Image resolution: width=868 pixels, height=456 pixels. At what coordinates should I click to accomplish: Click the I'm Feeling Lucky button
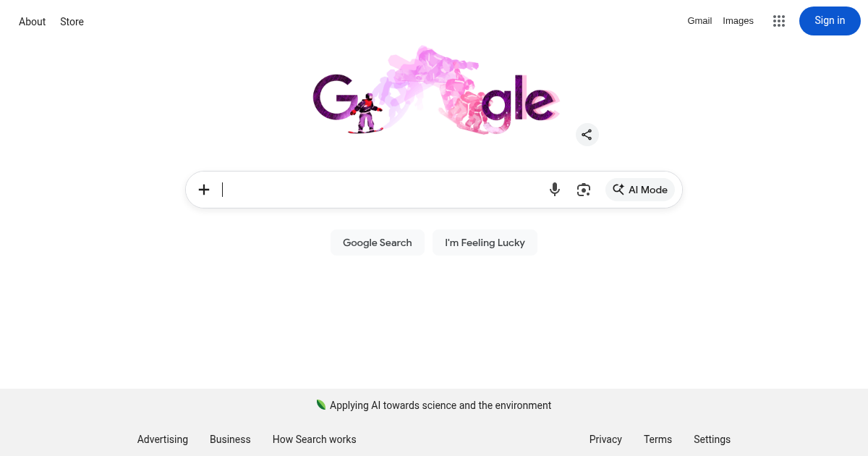[485, 242]
